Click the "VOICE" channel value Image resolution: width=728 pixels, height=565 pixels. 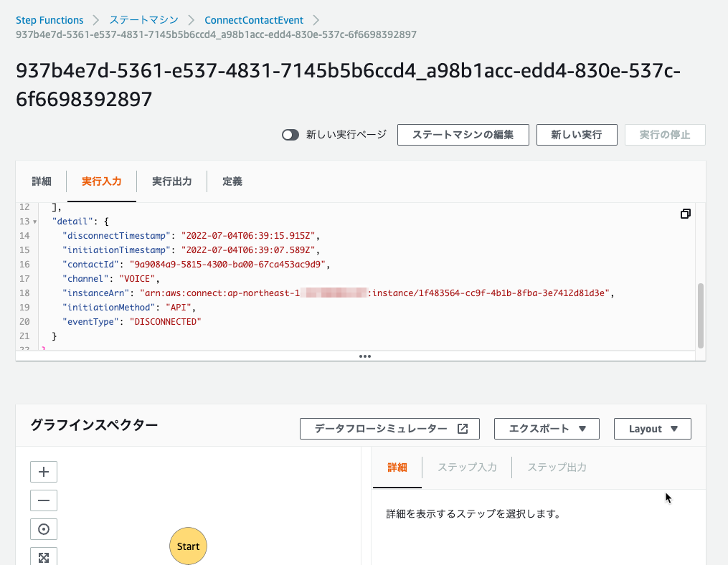137,278
